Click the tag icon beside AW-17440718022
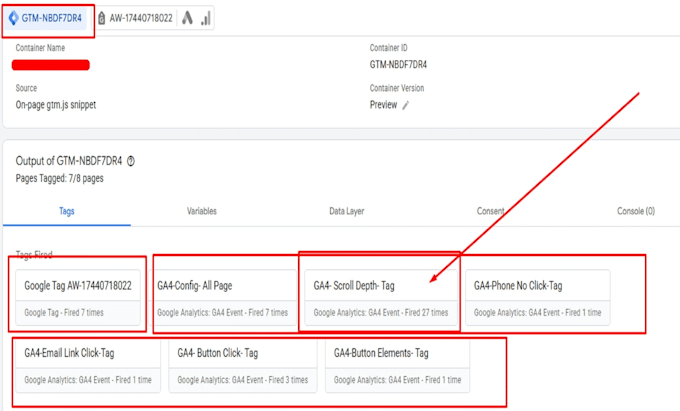This screenshot has height=411, width=680. 101,18
